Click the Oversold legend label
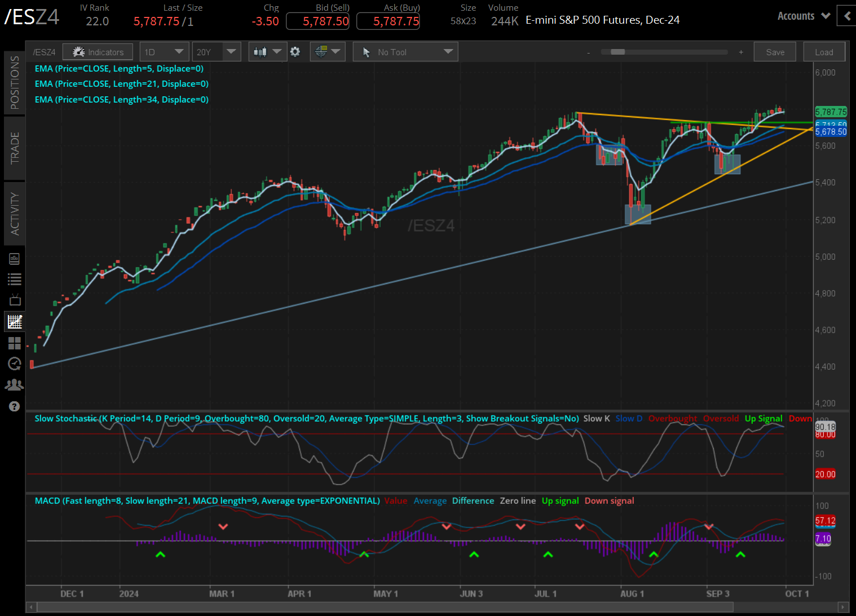Screen dimensions: 856x616 721,418
